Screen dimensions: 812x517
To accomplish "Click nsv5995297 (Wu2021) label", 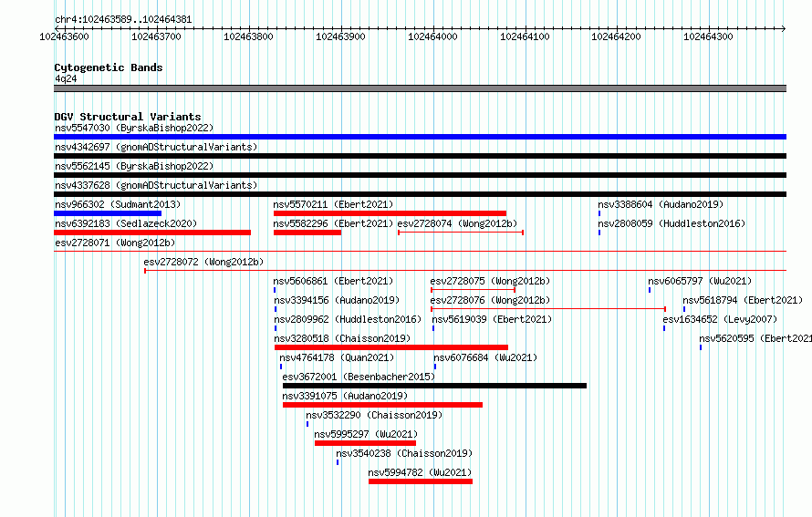I will [366, 434].
